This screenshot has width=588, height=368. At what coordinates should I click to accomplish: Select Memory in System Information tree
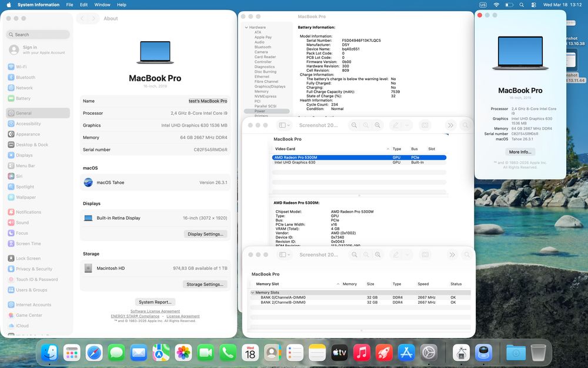[262, 91]
